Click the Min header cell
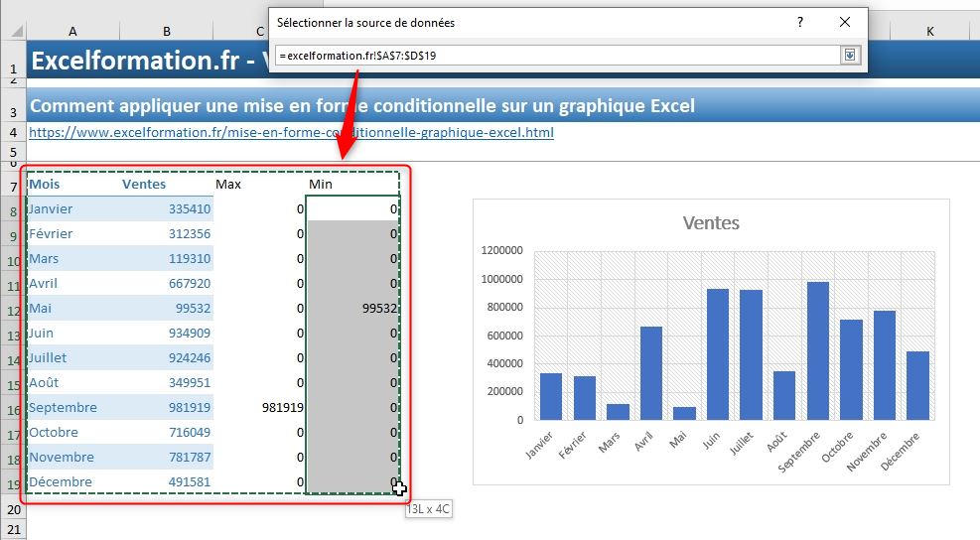Viewport: 980px width, 540px height. 352,184
